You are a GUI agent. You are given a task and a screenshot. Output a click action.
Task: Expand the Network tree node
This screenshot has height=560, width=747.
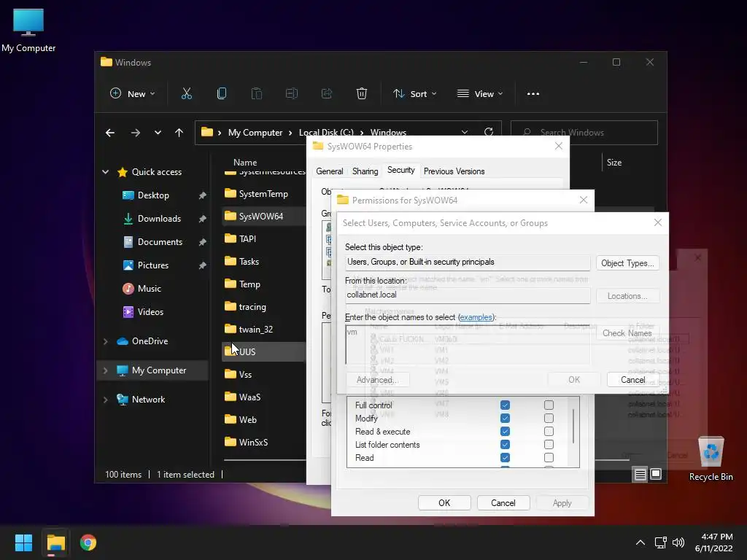[105, 400]
